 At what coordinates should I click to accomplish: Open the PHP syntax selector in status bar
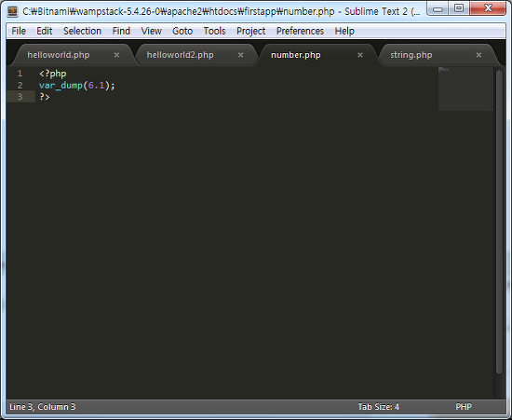[x=464, y=407]
